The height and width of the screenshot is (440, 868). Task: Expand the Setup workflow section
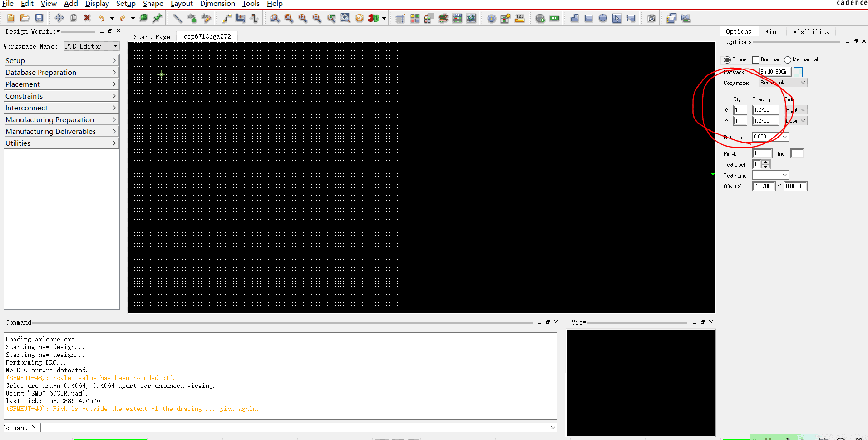click(61, 60)
